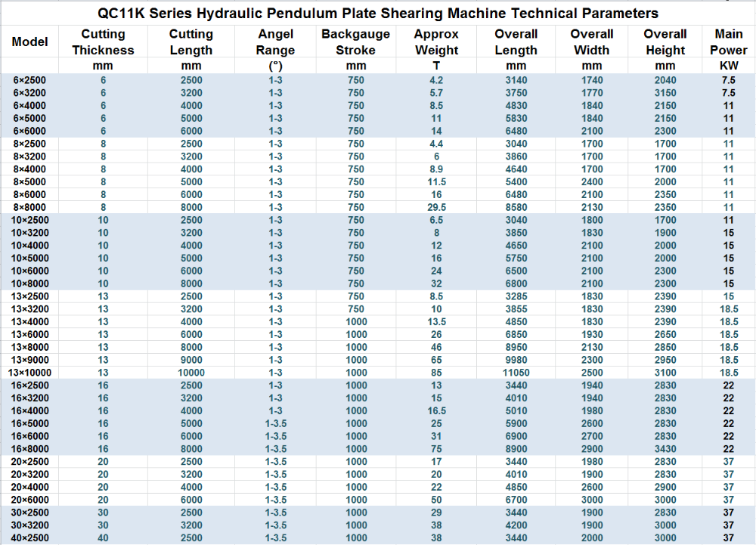Select model cell 8×4000
The width and height of the screenshot is (756, 545).
29,169
